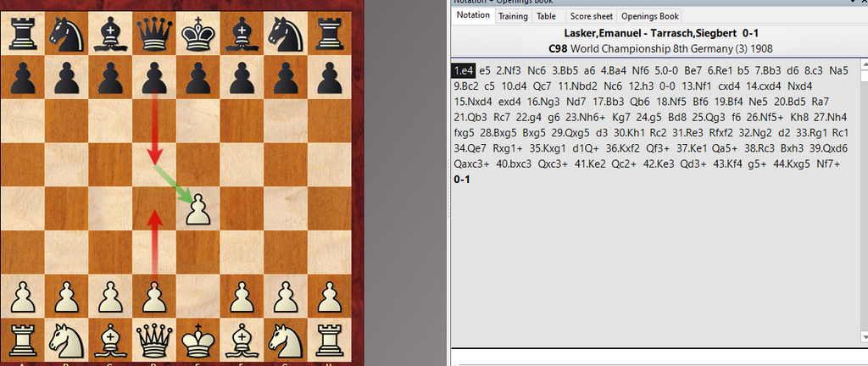Select the white bishop on c1
The image size is (868, 366).
click(x=110, y=340)
